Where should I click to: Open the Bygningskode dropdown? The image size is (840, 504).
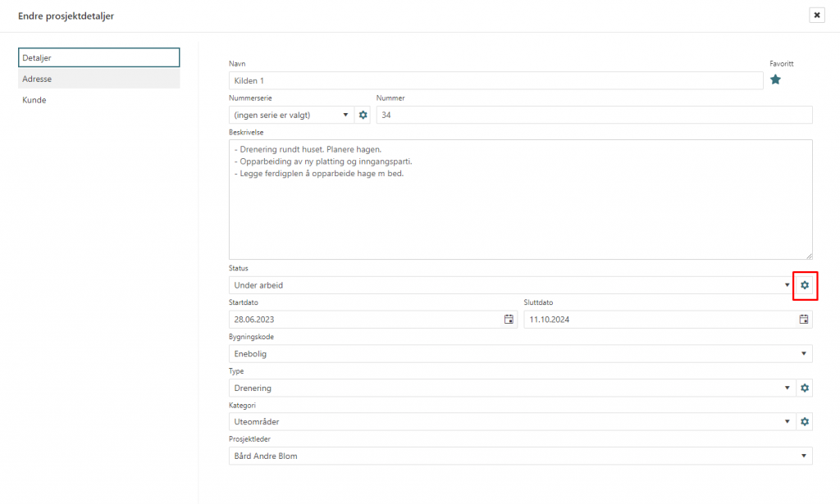(520, 354)
